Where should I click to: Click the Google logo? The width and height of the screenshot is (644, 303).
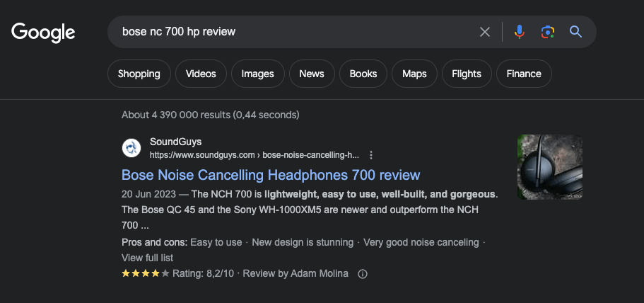coord(43,33)
